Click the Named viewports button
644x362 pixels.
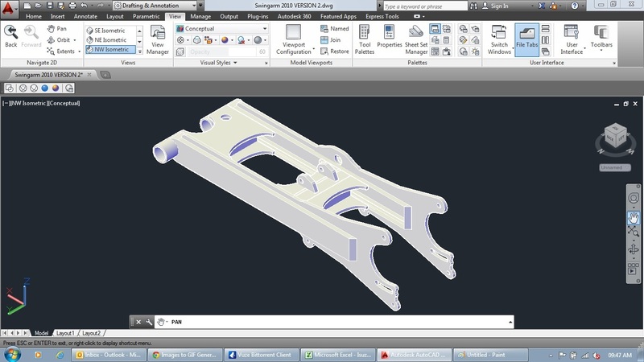[334, 28]
